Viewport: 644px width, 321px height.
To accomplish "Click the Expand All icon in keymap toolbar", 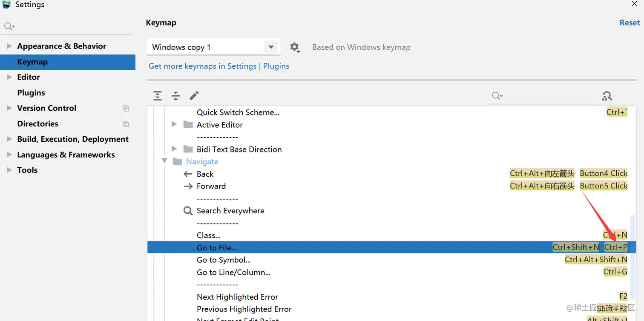I will click(158, 96).
